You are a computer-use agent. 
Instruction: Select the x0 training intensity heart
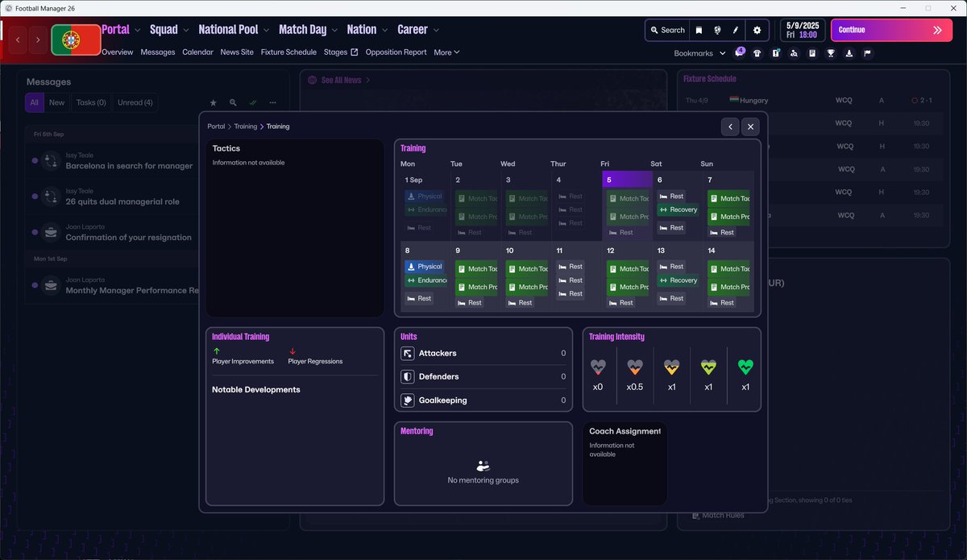(598, 367)
